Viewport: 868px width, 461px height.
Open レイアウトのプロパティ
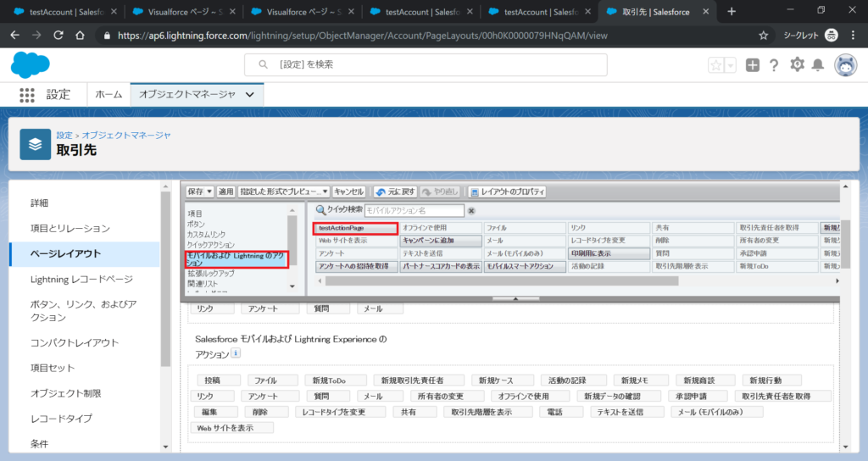(507, 192)
